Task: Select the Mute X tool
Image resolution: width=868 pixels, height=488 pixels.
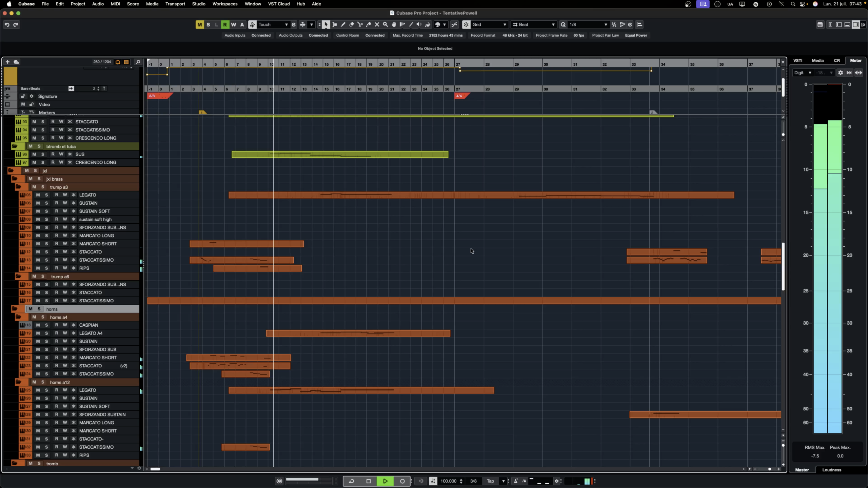Action: (x=377, y=24)
